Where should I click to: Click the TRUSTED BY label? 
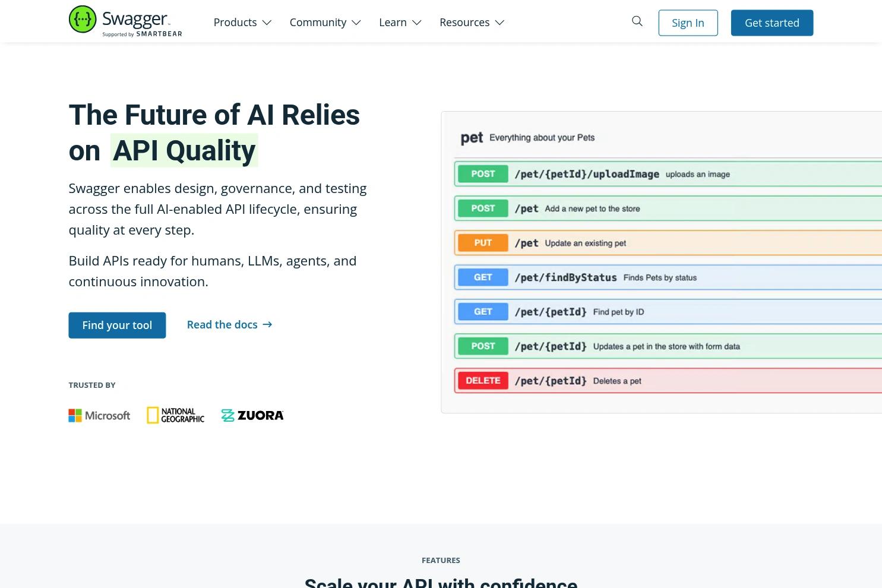click(92, 385)
